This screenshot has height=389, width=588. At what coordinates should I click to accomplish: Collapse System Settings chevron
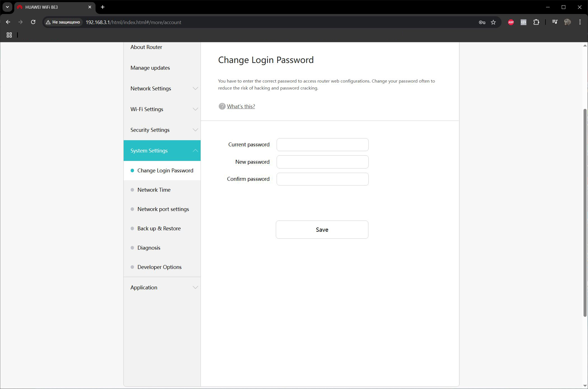(x=195, y=151)
